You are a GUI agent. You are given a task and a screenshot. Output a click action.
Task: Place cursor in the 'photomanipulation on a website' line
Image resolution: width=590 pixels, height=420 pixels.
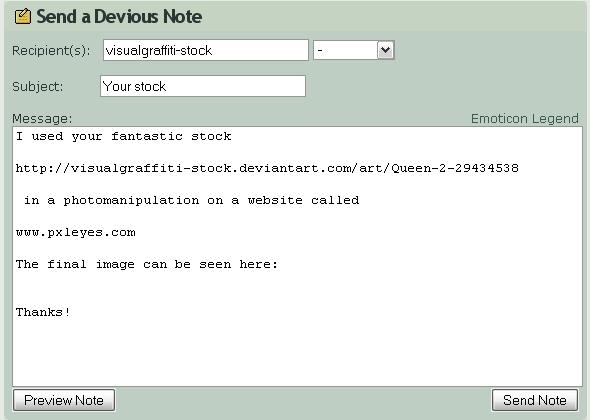click(x=192, y=200)
